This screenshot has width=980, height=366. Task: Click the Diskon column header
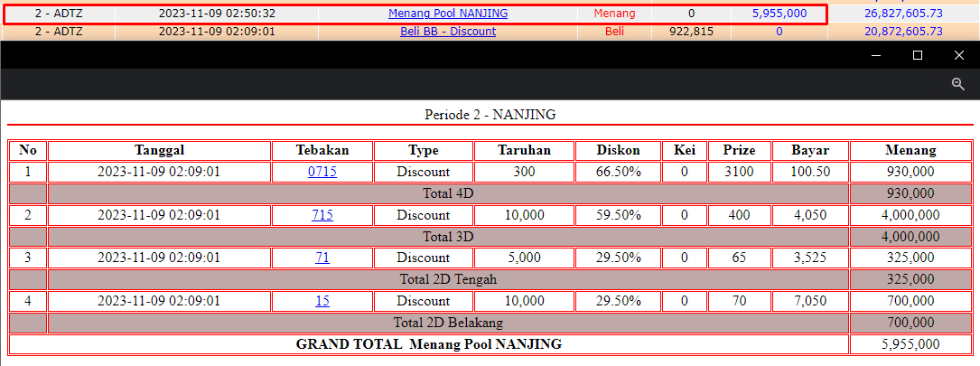(x=618, y=150)
